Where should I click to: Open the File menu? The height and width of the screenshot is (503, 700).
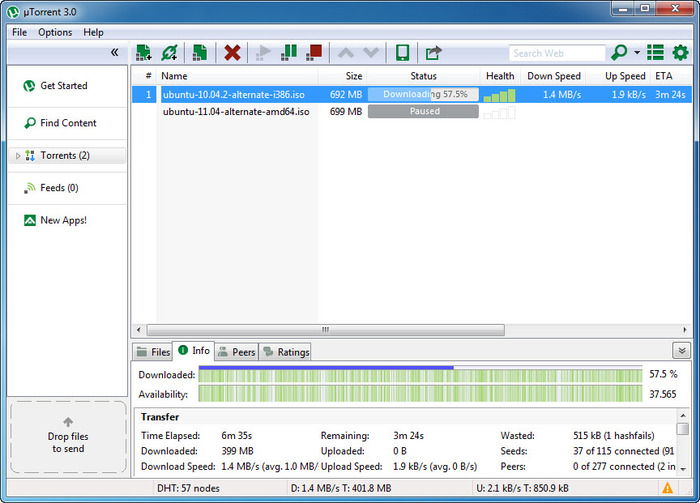click(x=19, y=32)
